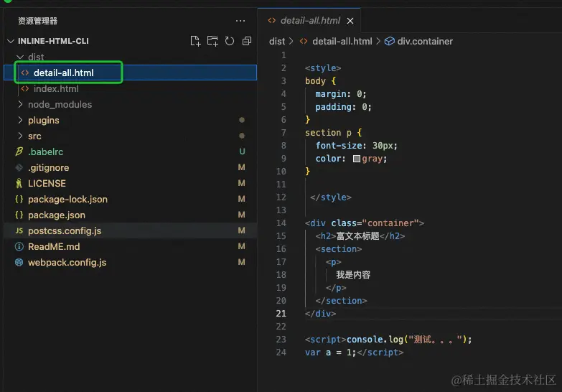Open detail-all.html in the file tree

(130, 73)
